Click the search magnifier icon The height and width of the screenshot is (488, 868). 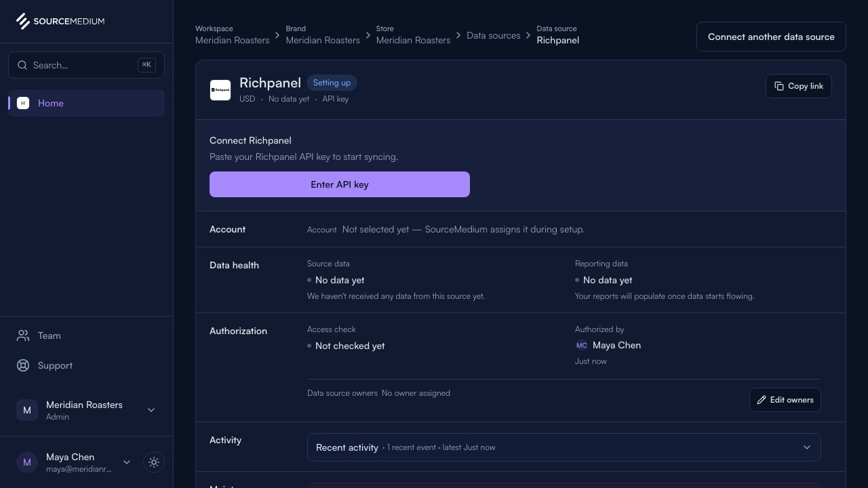[22, 65]
